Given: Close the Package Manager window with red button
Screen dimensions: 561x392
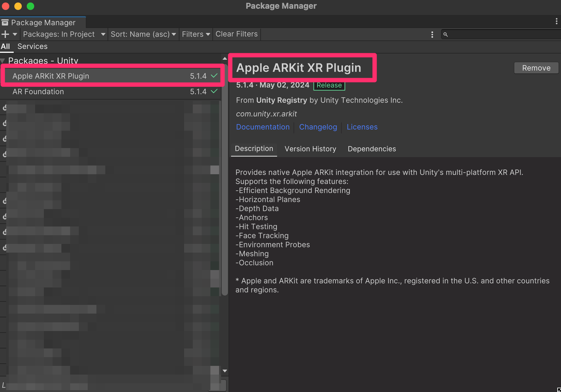Looking at the screenshot, I should [x=6, y=6].
